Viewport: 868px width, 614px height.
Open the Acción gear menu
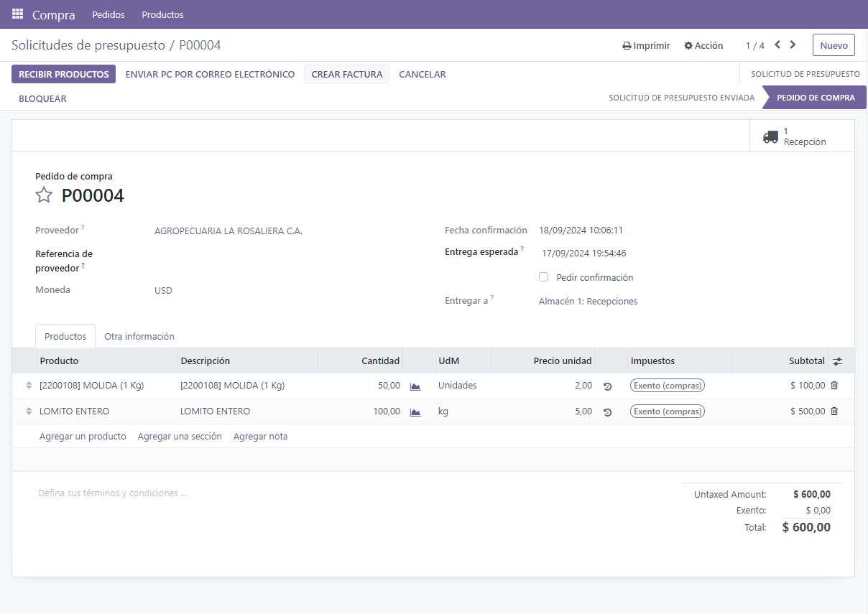(x=703, y=45)
